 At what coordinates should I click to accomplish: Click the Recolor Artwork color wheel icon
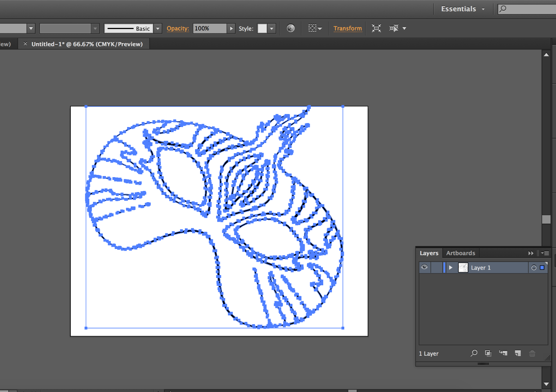coord(291,28)
